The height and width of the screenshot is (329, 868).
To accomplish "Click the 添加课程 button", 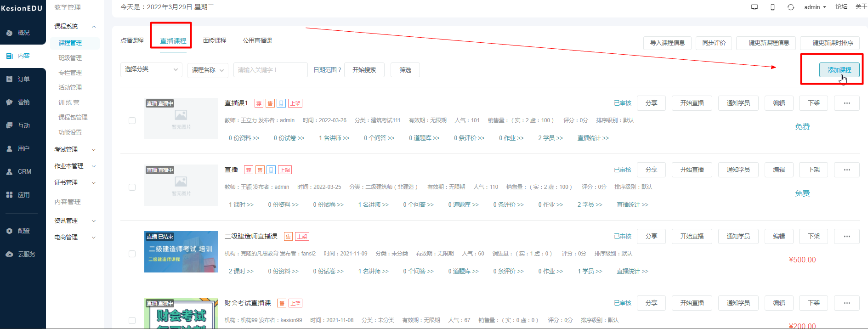I will [839, 70].
